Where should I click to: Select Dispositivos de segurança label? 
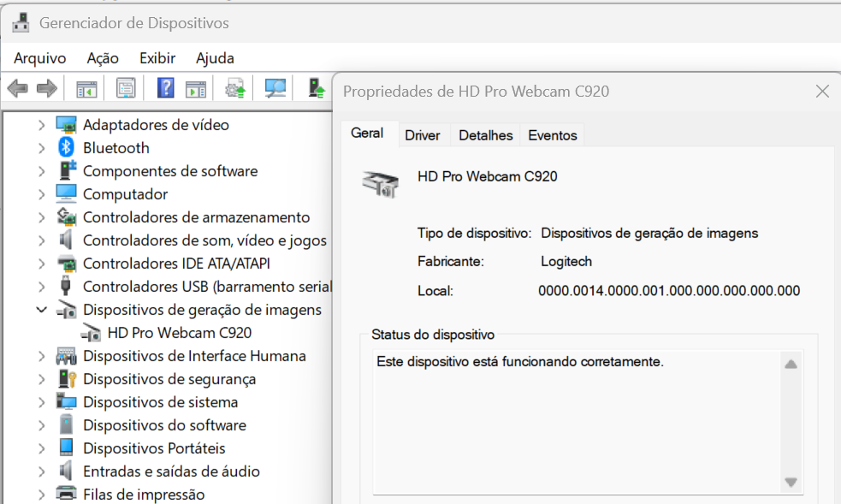(x=169, y=379)
